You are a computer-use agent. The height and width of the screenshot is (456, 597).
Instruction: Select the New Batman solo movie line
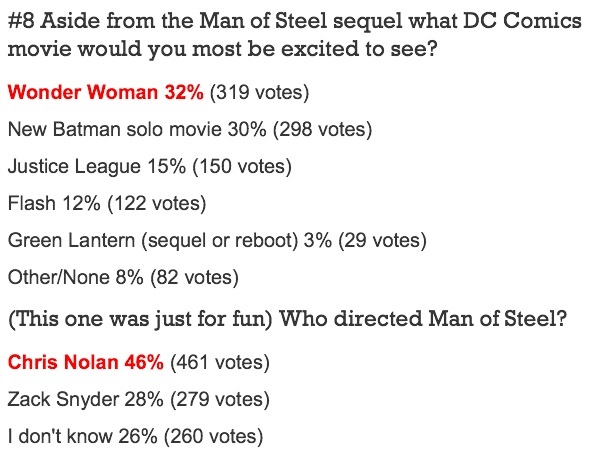190,129
